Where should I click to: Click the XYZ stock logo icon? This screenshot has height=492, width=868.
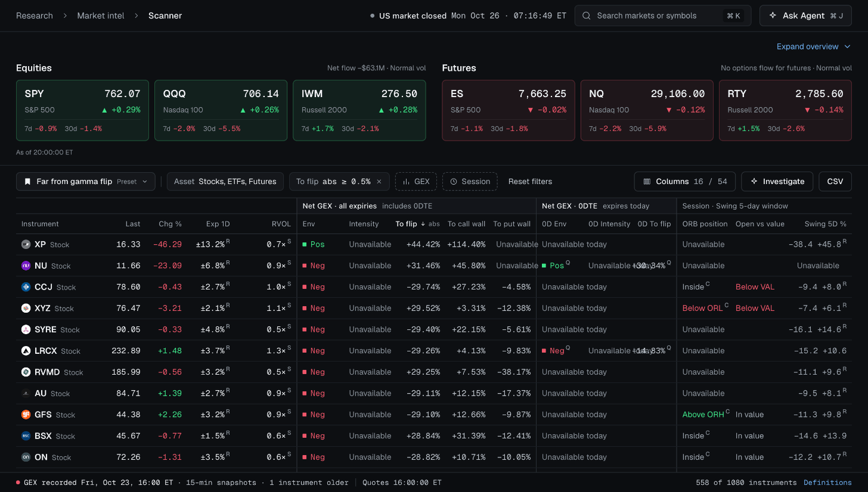click(x=26, y=308)
